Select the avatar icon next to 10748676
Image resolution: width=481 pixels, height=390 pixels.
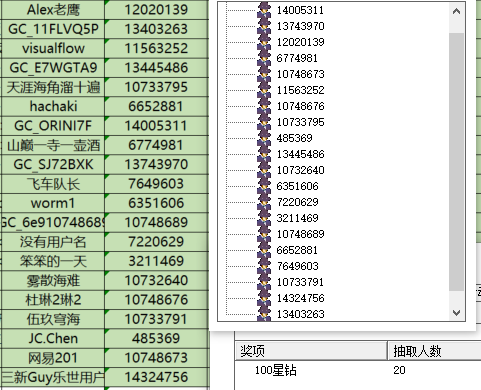(x=264, y=106)
